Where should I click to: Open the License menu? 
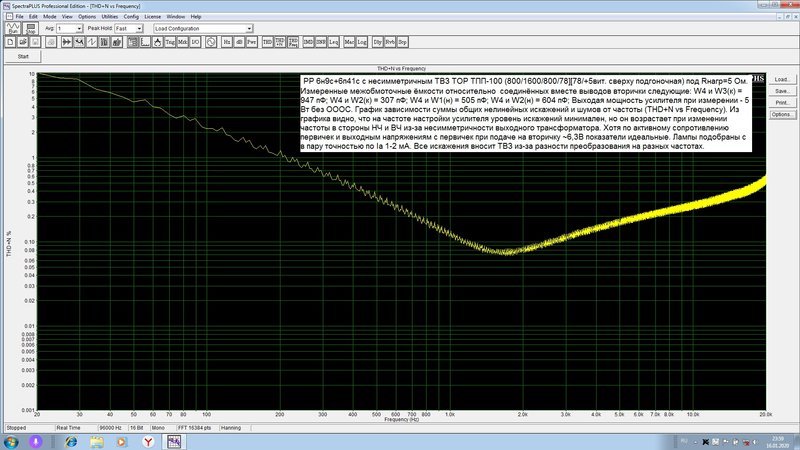pos(153,16)
